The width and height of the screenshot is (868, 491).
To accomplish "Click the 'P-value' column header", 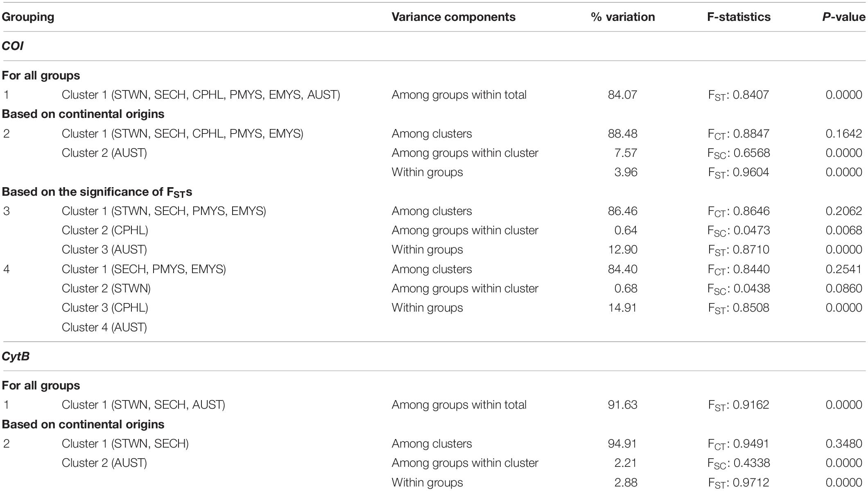I will [x=844, y=17].
